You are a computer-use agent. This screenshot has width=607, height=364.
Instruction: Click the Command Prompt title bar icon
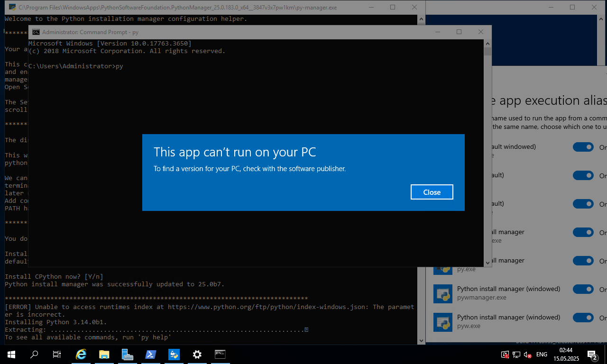(x=36, y=32)
